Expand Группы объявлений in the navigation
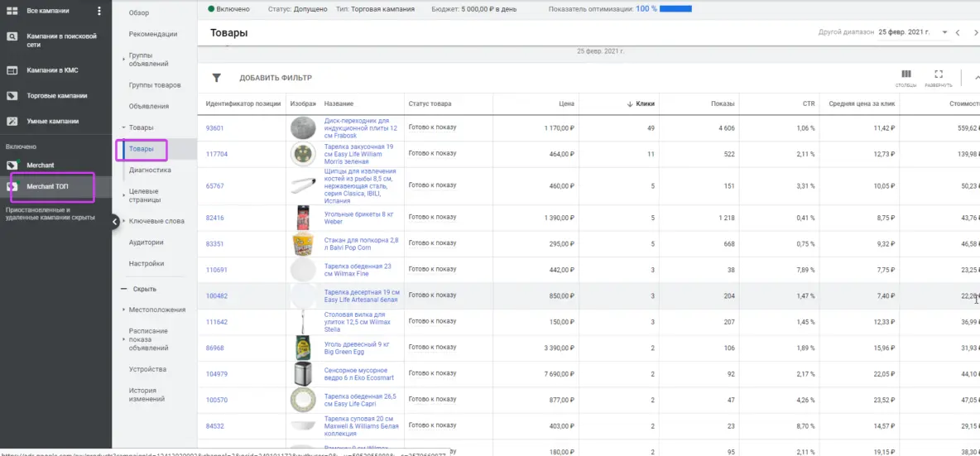 123,59
